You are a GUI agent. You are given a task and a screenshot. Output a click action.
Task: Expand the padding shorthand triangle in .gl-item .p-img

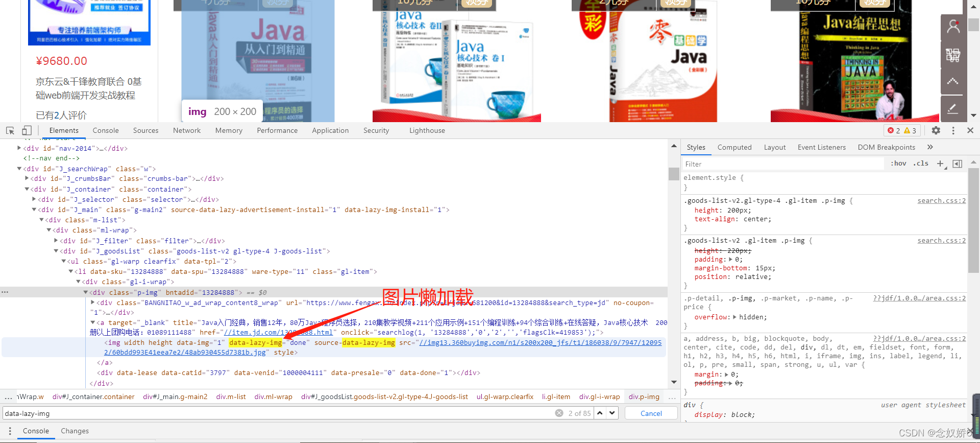click(x=730, y=260)
